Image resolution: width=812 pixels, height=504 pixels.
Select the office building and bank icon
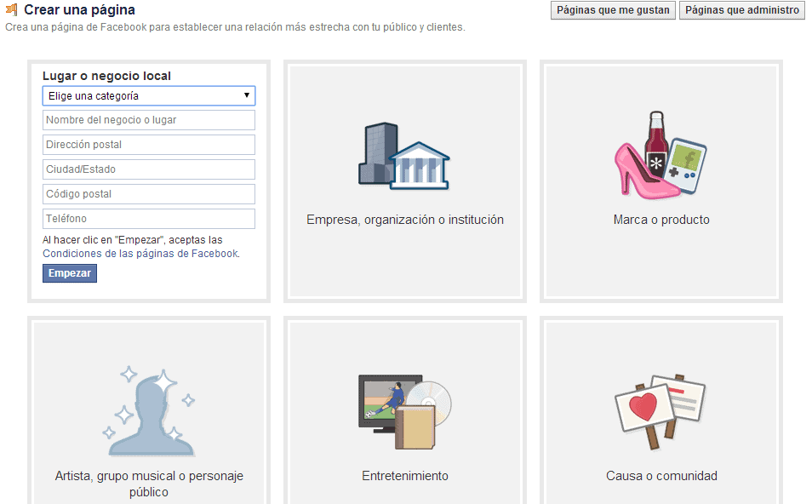coord(404,156)
